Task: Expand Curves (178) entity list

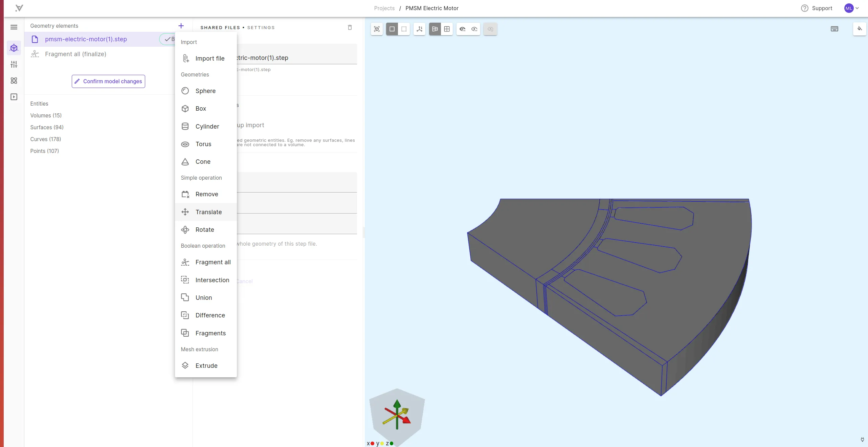Action: pos(46,139)
